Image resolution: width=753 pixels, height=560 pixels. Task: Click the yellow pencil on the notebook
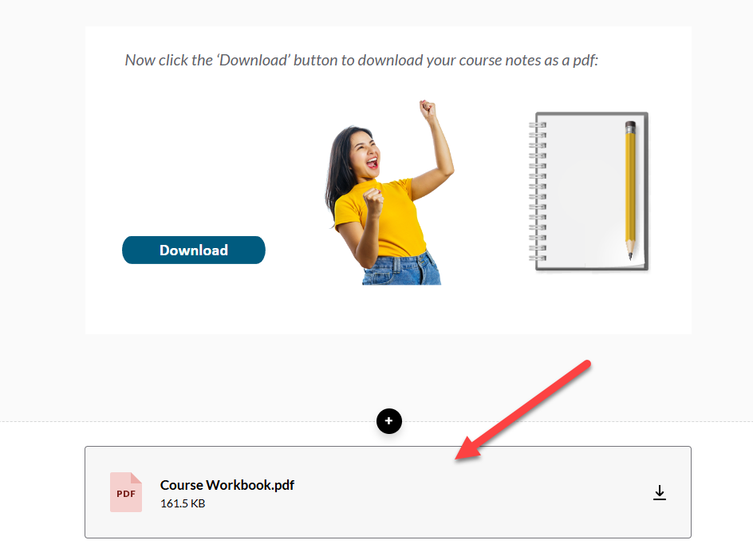click(x=630, y=190)
